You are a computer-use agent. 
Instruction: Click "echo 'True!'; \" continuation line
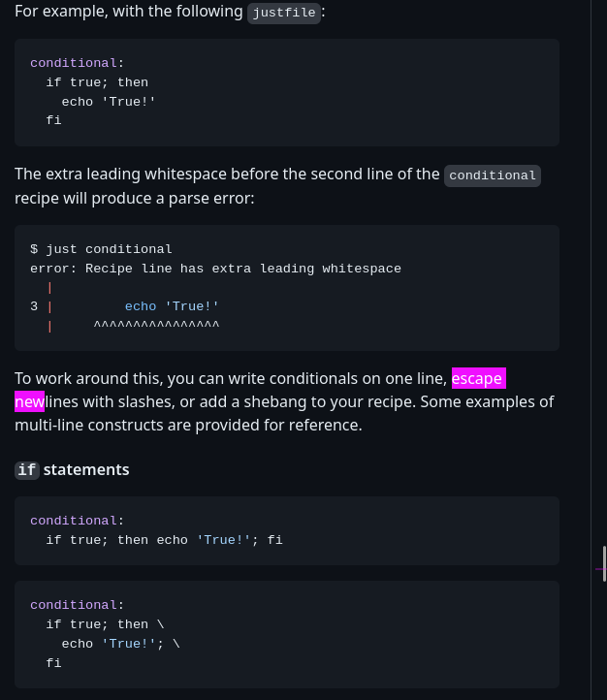tap(120, 644)
